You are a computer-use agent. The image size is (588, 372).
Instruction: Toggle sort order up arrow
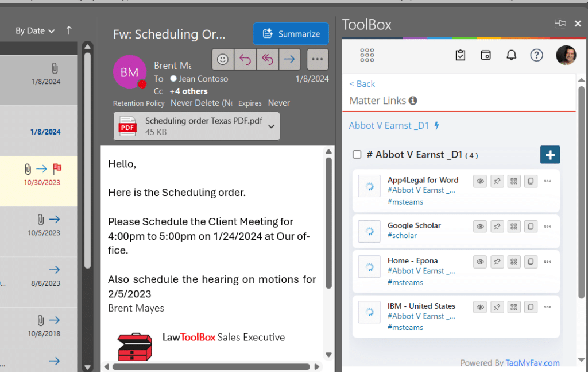69,30
